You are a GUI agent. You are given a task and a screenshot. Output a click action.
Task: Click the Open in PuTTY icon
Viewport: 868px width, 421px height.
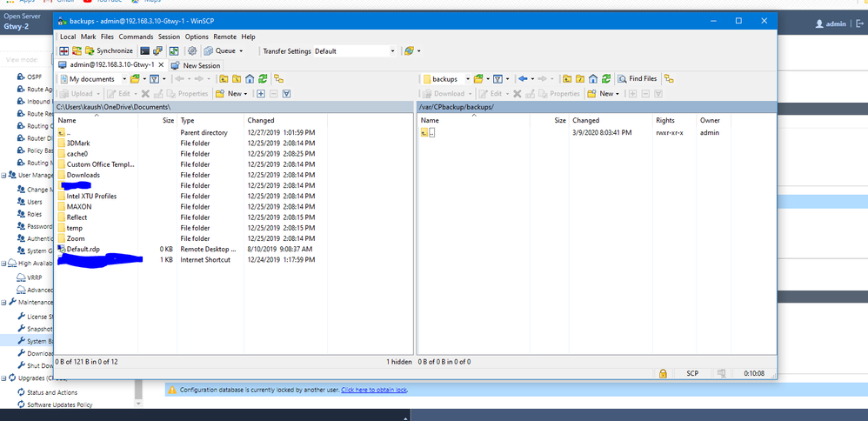point(157,51)
